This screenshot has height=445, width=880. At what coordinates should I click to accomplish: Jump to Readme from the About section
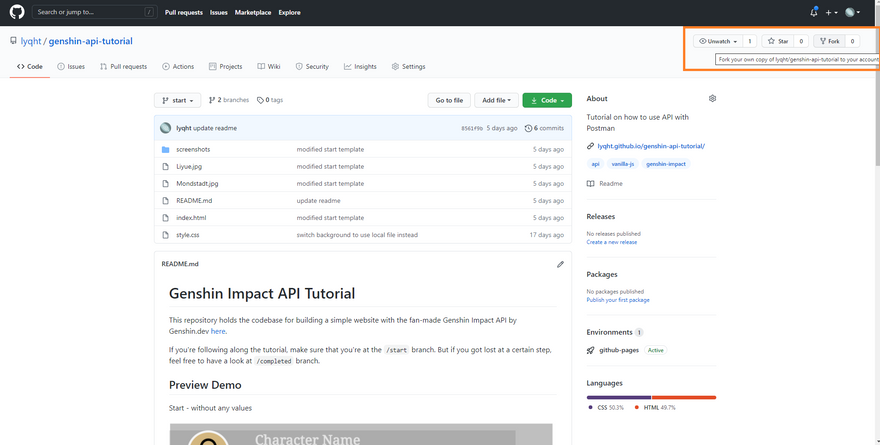pyautogui.click(x=604, y=183)
